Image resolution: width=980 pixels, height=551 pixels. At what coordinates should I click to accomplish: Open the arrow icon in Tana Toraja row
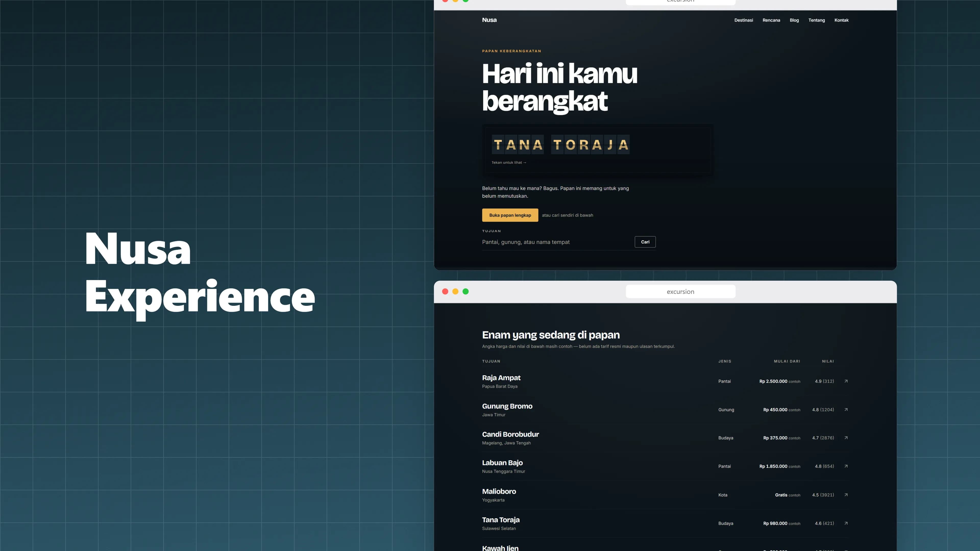[x=846, y=523]
